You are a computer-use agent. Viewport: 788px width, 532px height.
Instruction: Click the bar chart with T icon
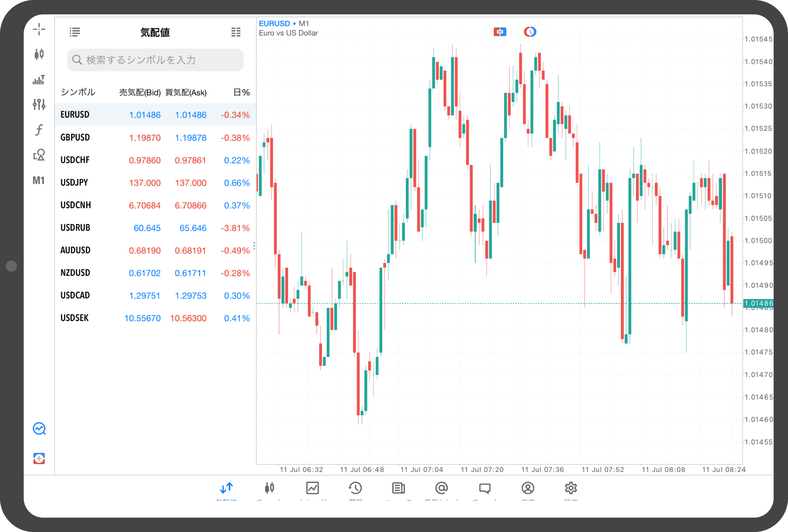click(x=39, y=80)
